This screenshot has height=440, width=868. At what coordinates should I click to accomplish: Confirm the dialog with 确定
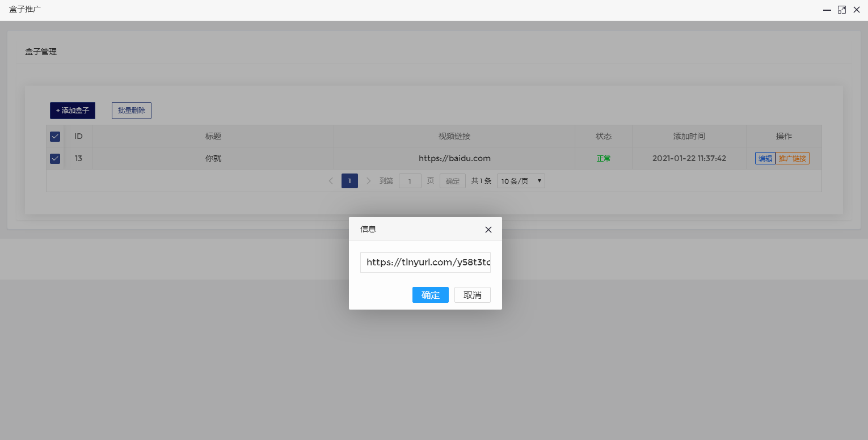(x=430, y=295)
